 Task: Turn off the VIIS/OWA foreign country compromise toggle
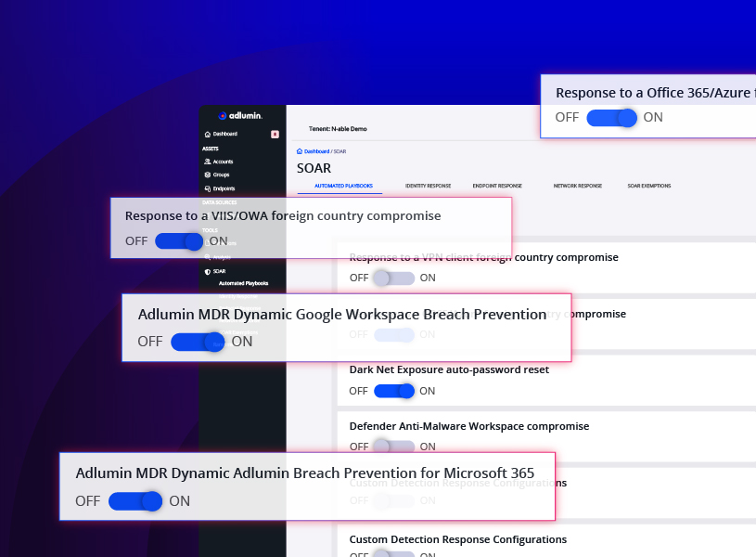179,241
